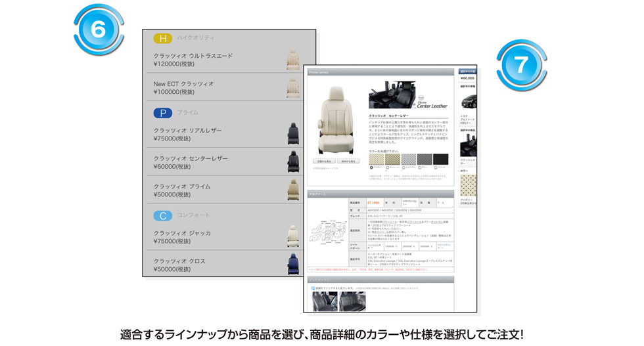Select New ECT クラッツィオ ¥100000 row

point(225,87)
